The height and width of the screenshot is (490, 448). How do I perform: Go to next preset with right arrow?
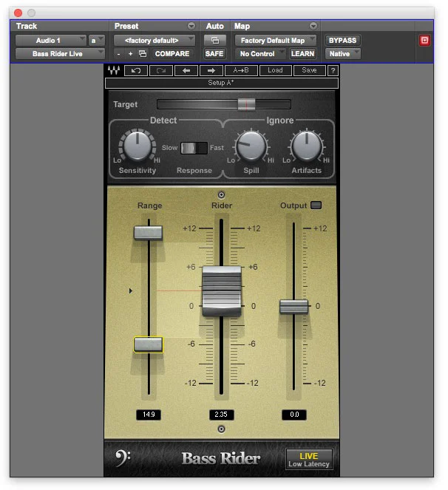click(211, 71)
